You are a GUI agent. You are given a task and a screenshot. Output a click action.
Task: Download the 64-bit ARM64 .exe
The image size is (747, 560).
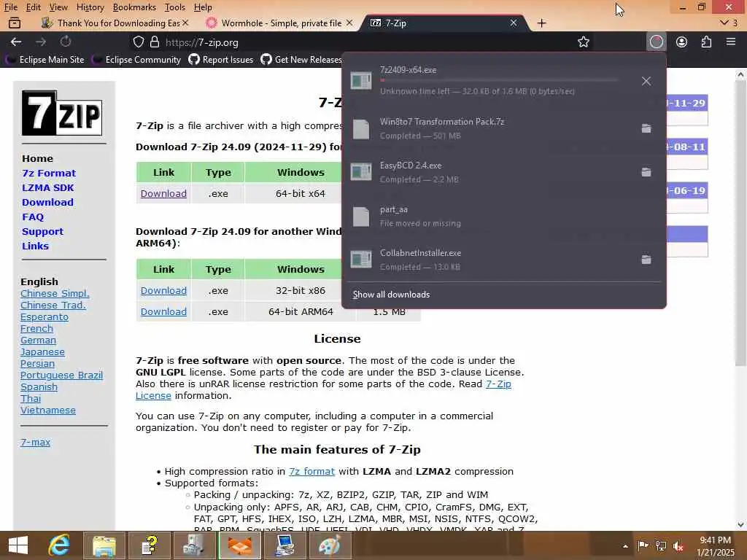pyautogui.click(x=163, y=311)
